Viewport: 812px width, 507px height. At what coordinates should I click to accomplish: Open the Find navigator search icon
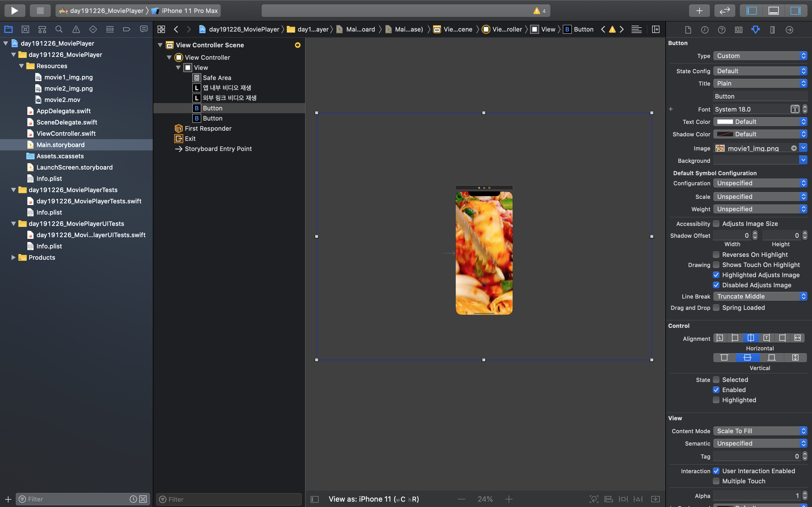tap(59, 30)
